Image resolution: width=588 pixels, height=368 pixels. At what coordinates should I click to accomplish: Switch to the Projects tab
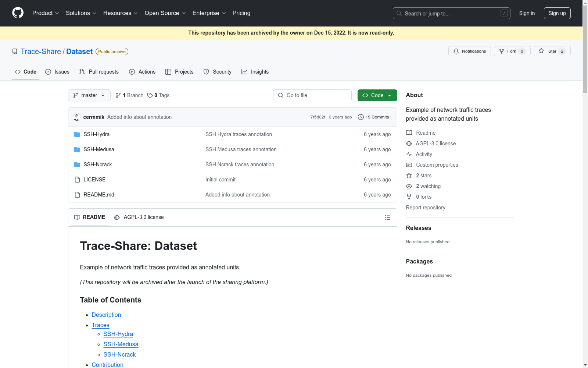pyautogui.click(x=179, y=72)
